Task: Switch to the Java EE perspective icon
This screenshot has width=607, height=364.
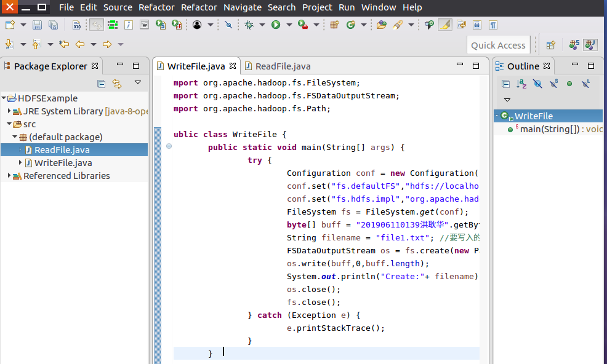Action: [574, 45]
